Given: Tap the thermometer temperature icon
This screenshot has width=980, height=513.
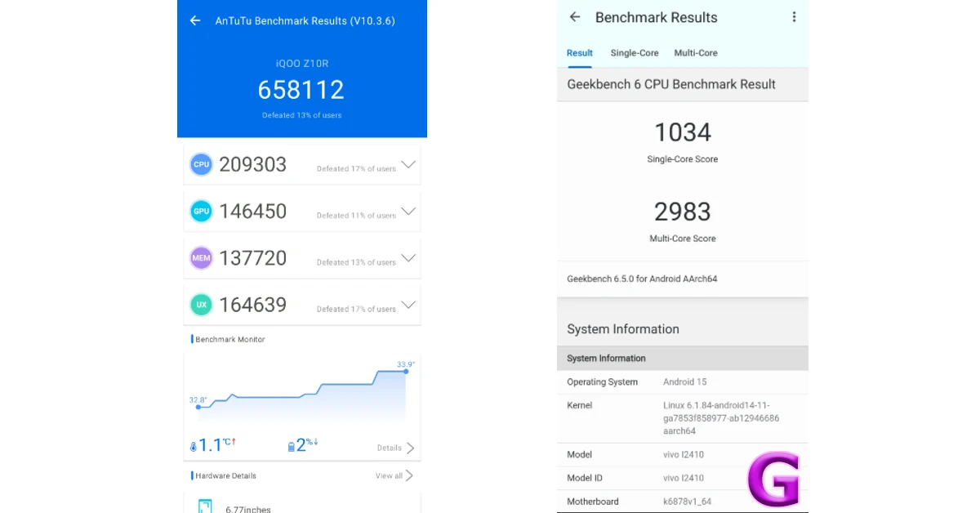Looking at the screenshot, I should (x=194, y=446).
